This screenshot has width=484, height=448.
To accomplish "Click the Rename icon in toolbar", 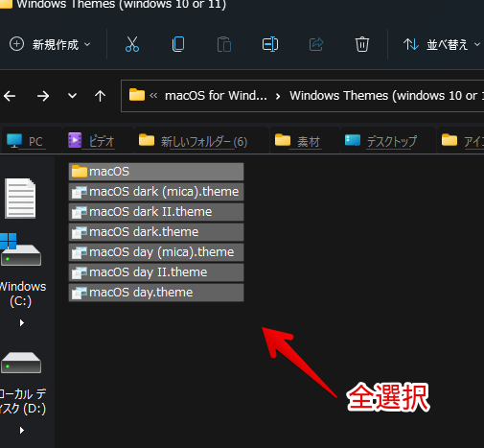I will [270, 44].
